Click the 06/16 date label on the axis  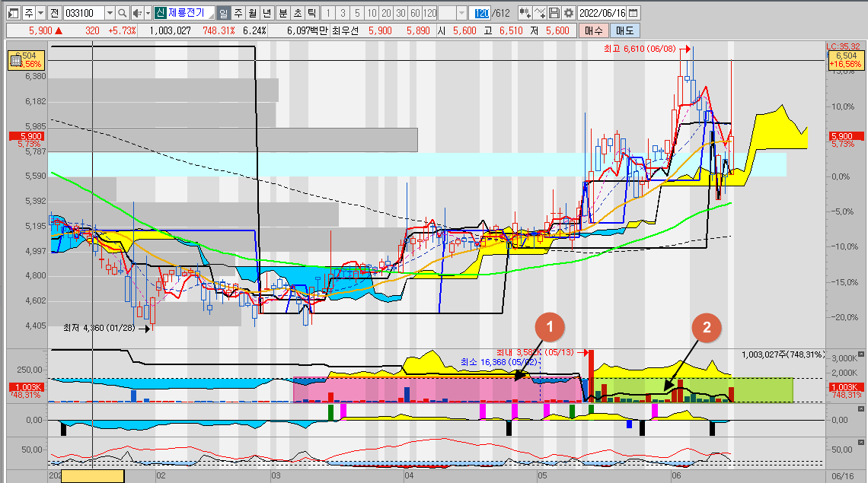pyautogui.click(x=843, y=476)
